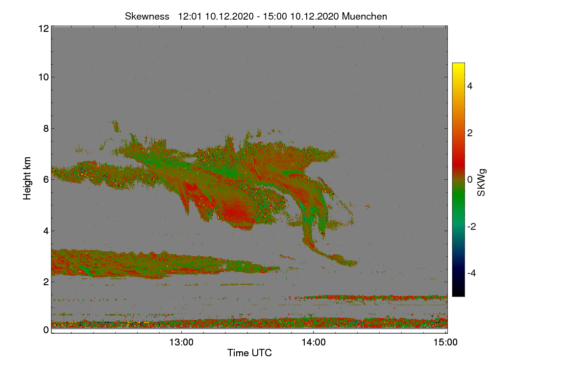
Task: Click the height axis tick label 4
Action: click(46, 231)
